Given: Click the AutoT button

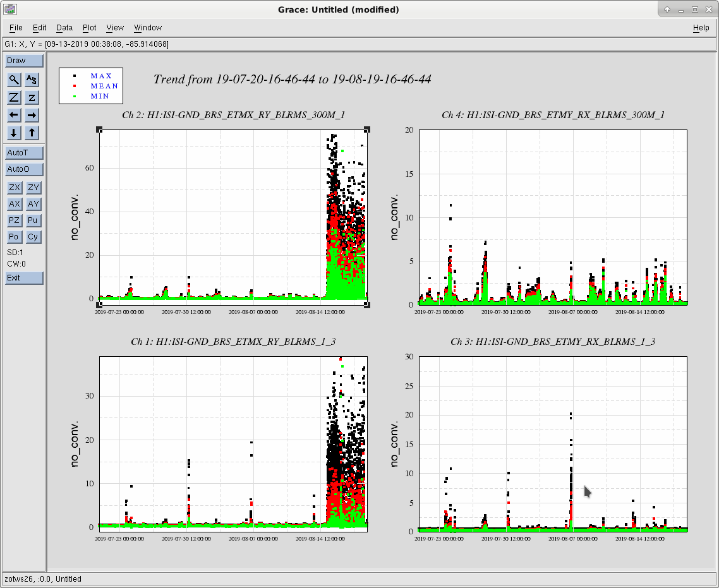Looking at the screenshot, I should pyautogui.click(x=24, y=153).
